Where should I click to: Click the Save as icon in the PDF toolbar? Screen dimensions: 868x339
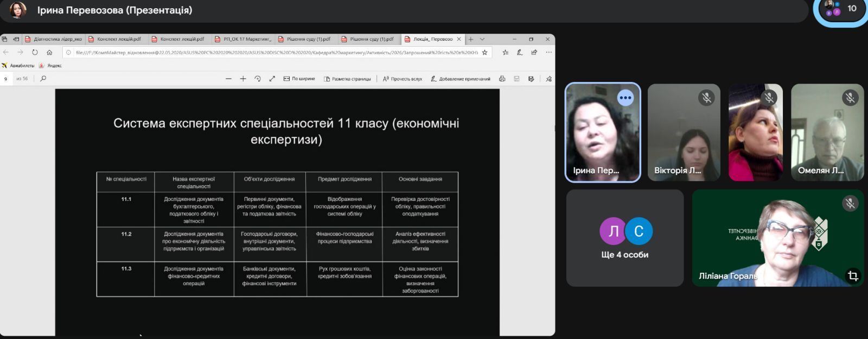click(x=531, y=79)
